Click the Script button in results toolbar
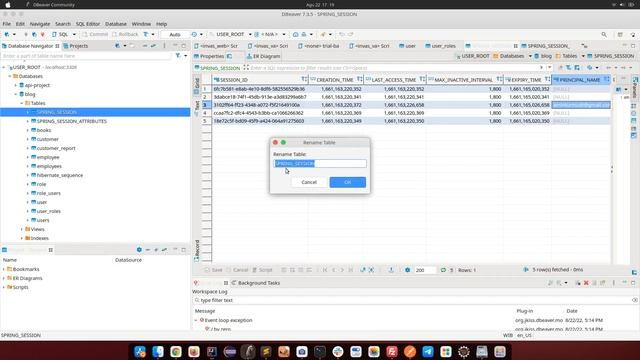 (x=262, y=270)
